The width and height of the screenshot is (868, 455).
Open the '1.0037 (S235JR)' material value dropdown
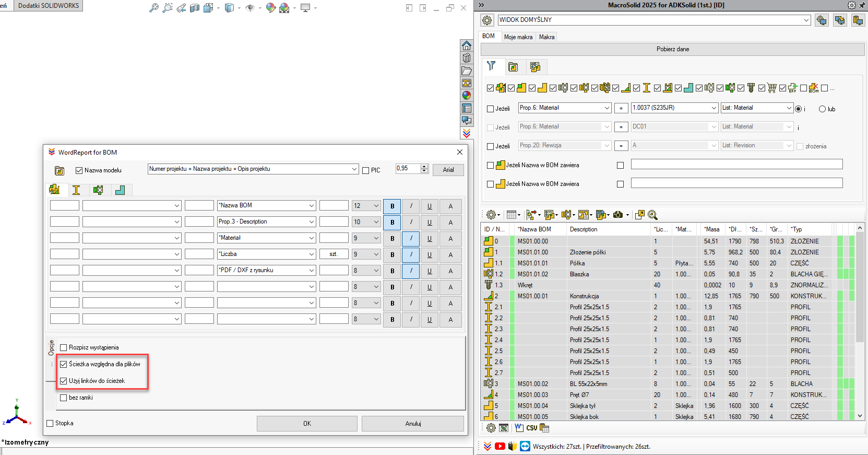(x=714, y=108)
